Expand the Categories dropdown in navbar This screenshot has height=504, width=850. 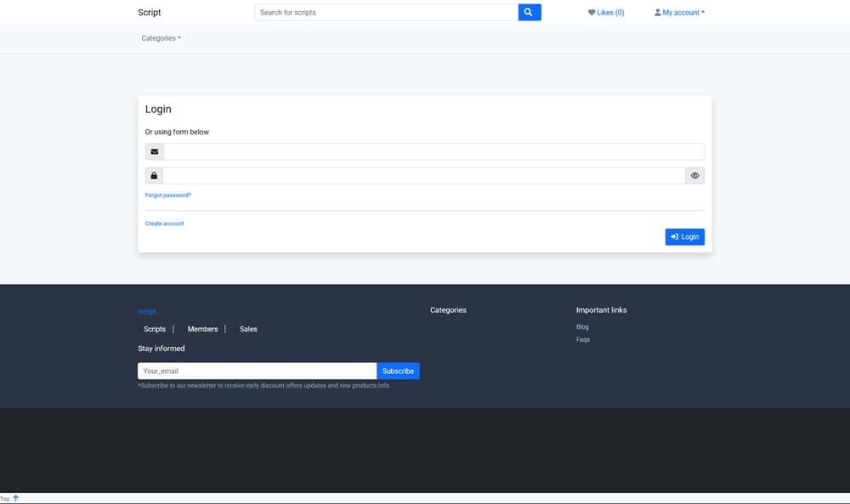point(161,38)
